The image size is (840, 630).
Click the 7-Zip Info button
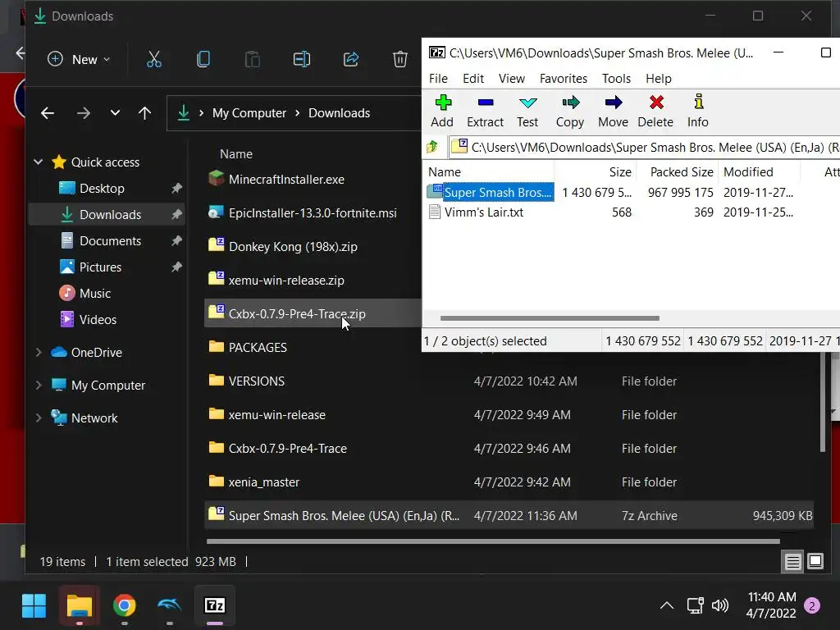(698, 112)
